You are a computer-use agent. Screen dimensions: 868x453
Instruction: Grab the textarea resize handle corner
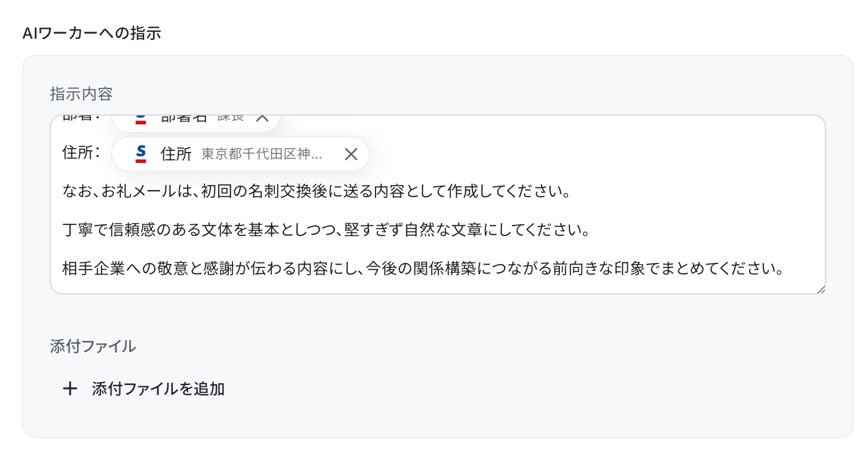click(821, 289)
